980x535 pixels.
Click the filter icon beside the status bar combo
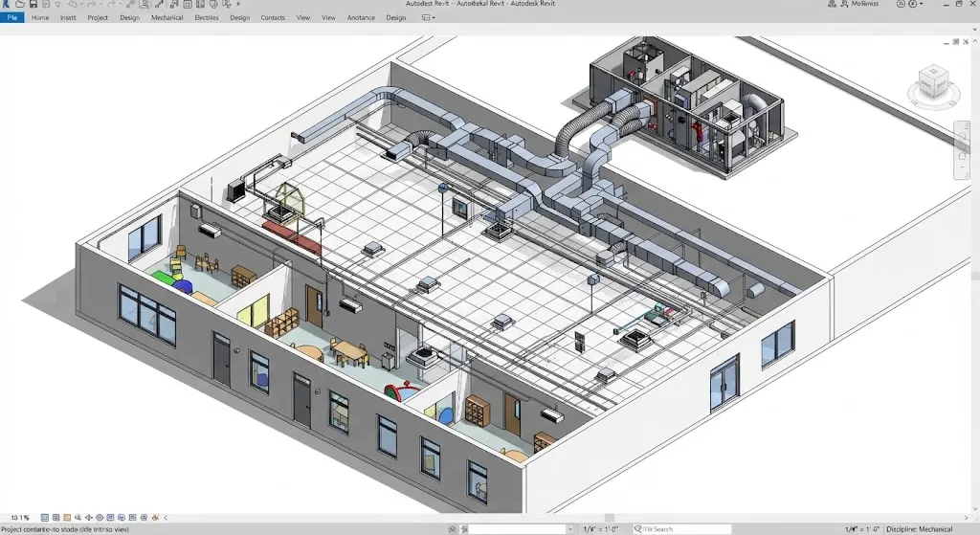click(464, 529)
